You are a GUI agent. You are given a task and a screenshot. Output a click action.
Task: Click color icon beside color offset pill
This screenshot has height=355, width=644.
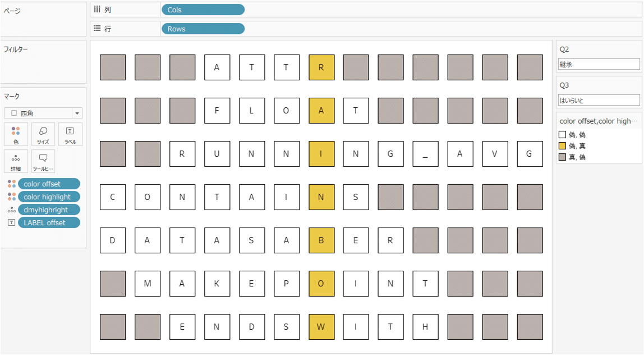(x=11, y=184)
